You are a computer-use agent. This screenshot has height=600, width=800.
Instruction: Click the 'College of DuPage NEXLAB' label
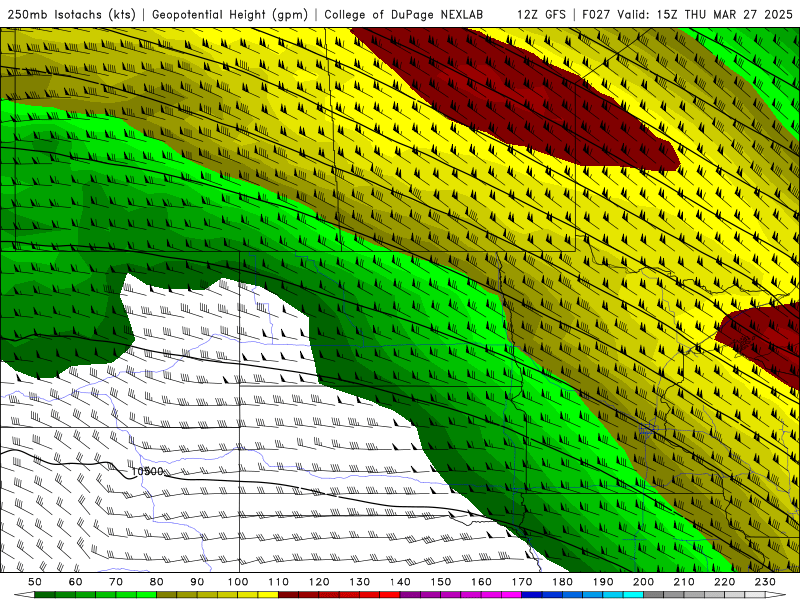[404, 14]
